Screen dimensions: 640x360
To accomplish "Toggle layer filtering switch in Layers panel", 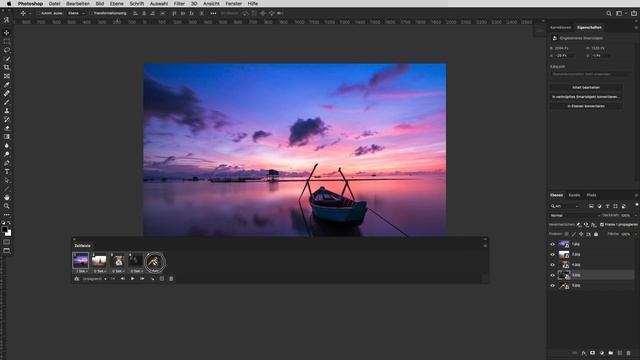I will click(636, 205).
